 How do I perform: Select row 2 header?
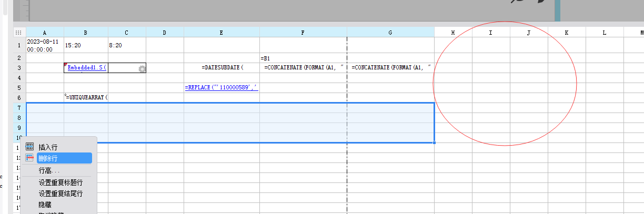click(19, 58)
